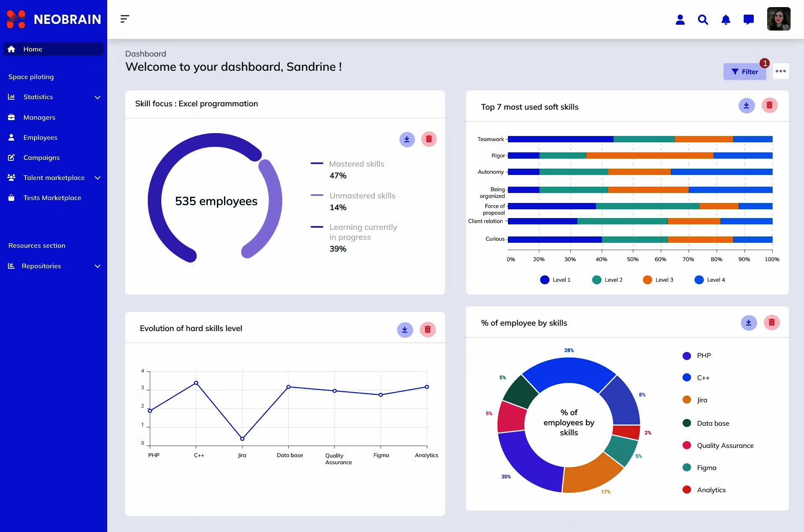The width and height of the screenshot is (804, 532).
Task: Toggle Level 2 legend in soft skills chart
Action: (608, 280)
